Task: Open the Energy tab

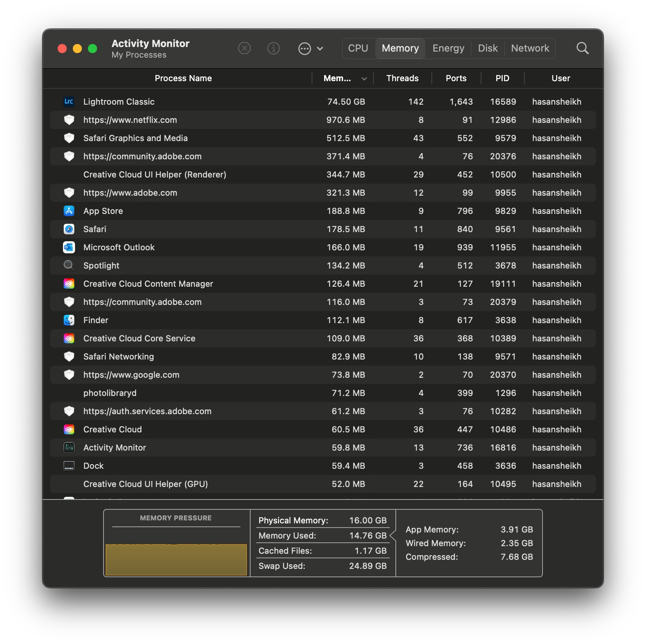Action: click(x=448, y=48)
